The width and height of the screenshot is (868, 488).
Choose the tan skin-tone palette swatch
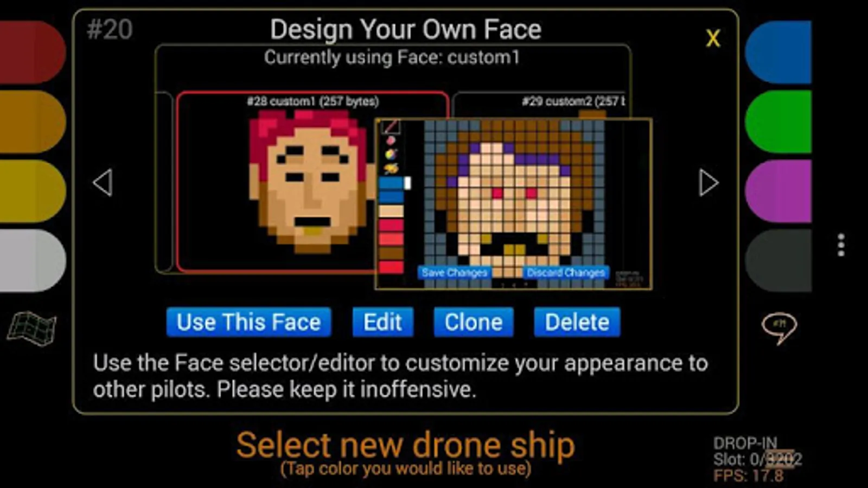(x=391, y=210)
